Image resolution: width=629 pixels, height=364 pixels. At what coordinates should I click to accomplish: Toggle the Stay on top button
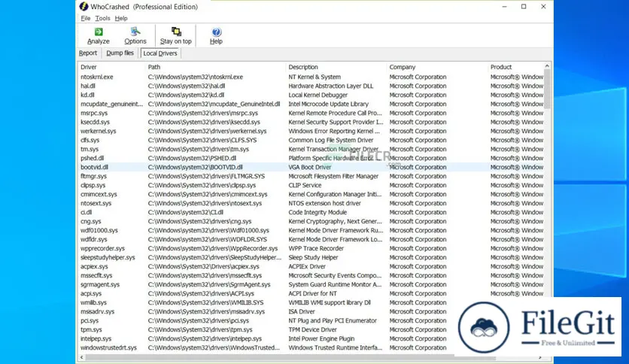(176, 35)
